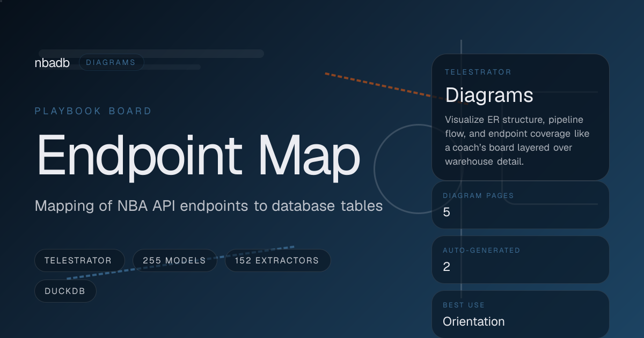Select the DIAGRAMS pill badge
Image resolution: width=644 pixels, height=338 pixels.
point(111,63)
